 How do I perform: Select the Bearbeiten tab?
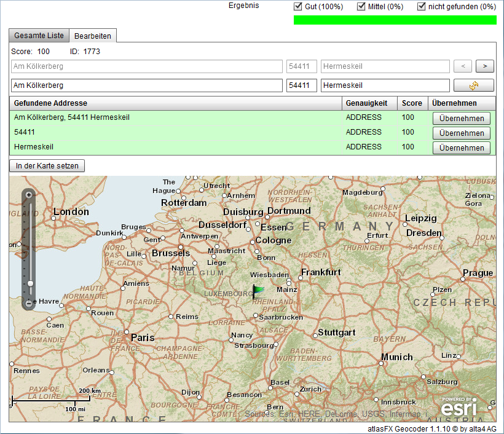click(93, 36)
